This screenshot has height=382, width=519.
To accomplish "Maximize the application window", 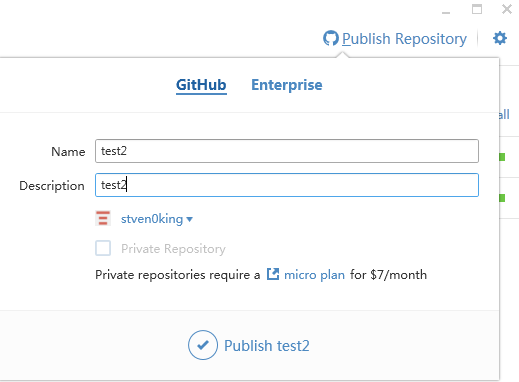I will (477, 9).
